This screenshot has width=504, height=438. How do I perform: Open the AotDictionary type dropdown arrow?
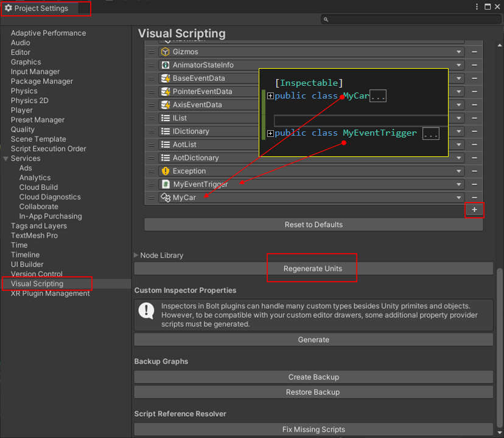(459, 158)
